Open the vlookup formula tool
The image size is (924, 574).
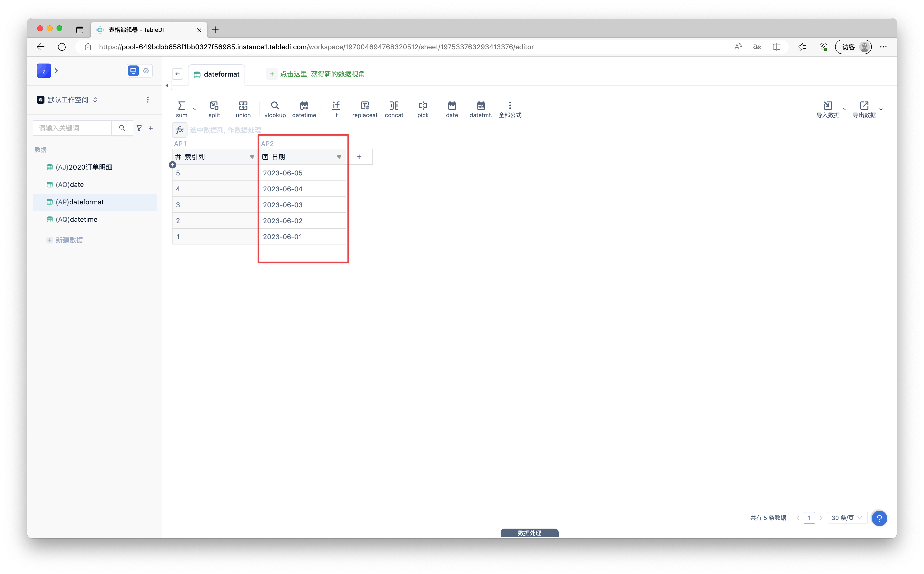[x=275, y=109]
